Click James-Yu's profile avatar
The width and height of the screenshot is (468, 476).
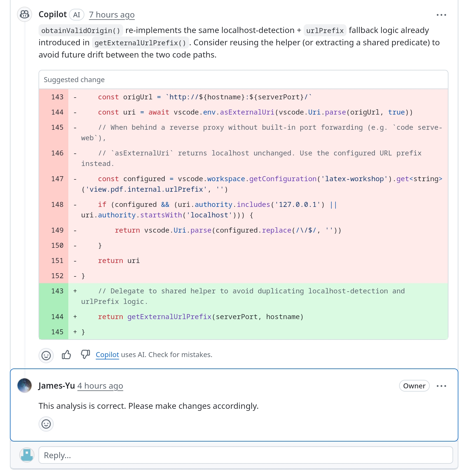[x=25, y=386]
